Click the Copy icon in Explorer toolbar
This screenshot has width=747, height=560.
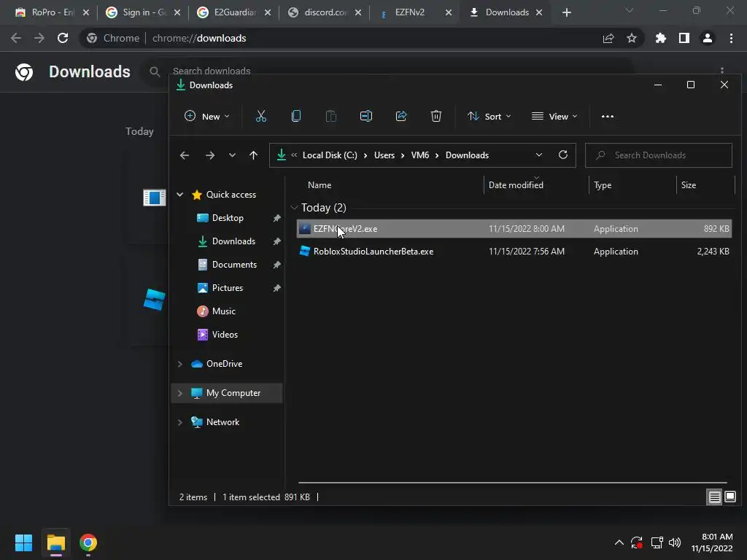(x=296, y=116)
